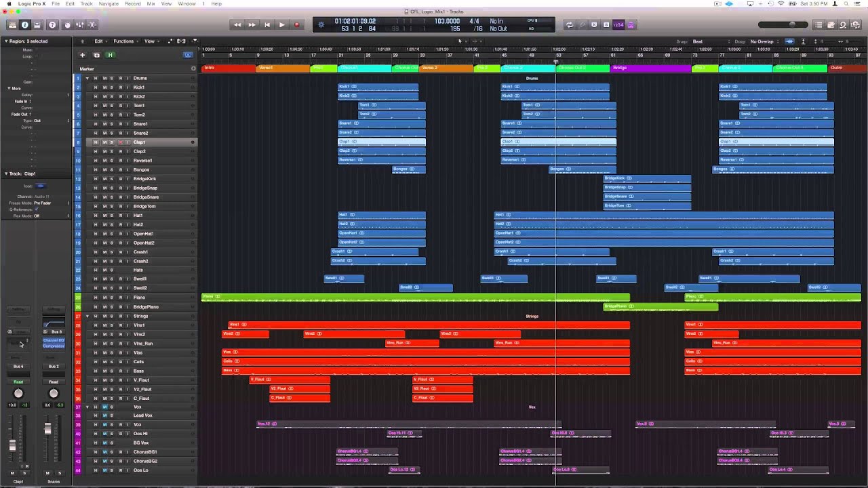
Task: Toggle Hide on the Piano track
Action: [96, 298]
